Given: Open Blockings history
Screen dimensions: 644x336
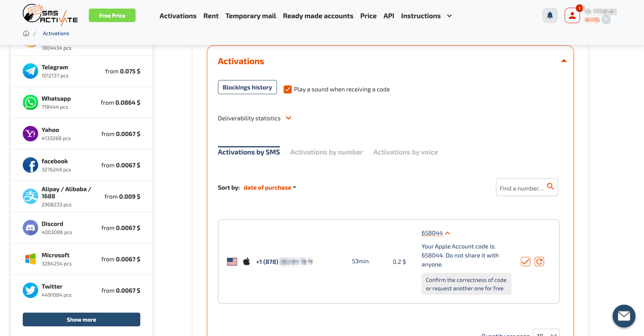Looking at the screenshot, I should coord(247,87).
